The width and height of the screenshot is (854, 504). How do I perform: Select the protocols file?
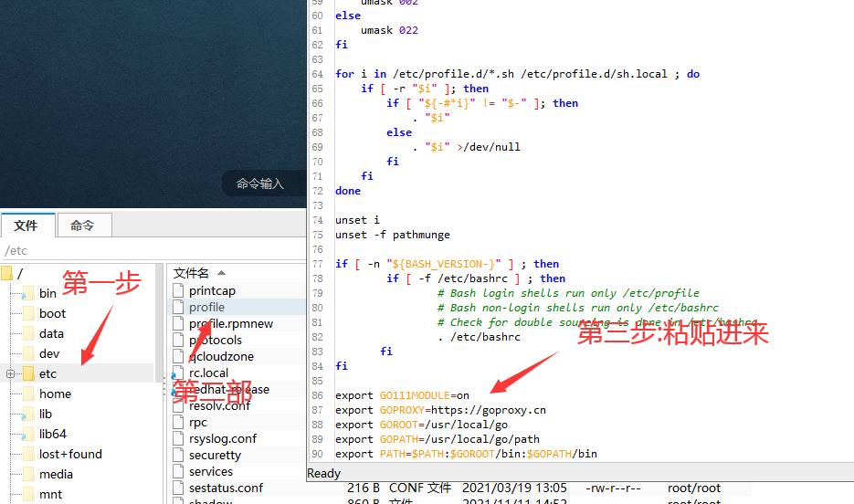pos(216,340)
